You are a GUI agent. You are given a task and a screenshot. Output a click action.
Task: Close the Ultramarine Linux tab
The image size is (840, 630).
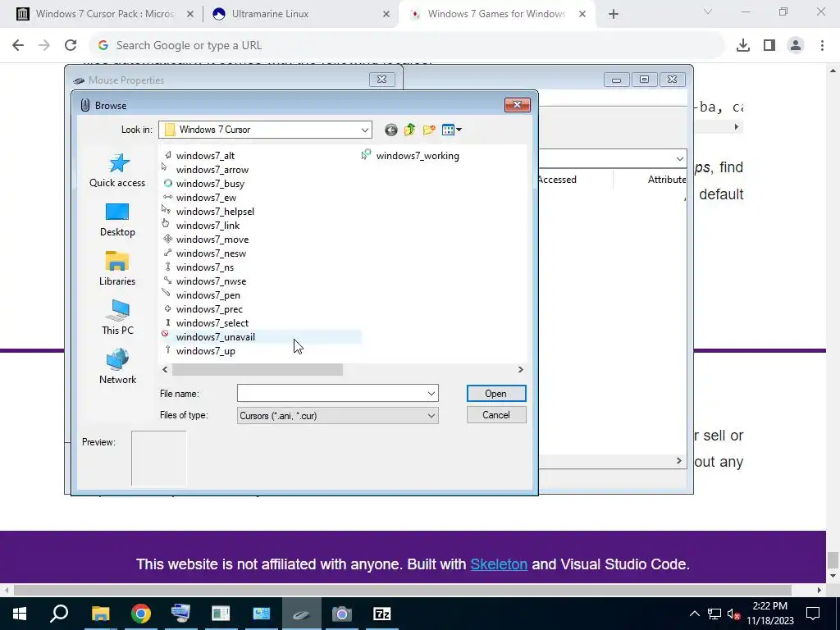click(x=386, y=14)
